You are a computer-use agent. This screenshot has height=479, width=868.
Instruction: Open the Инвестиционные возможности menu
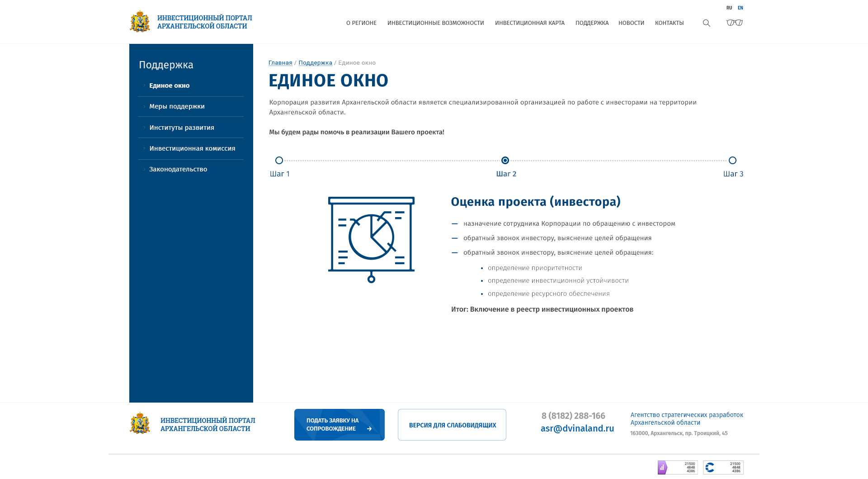[x=435, y=23]
